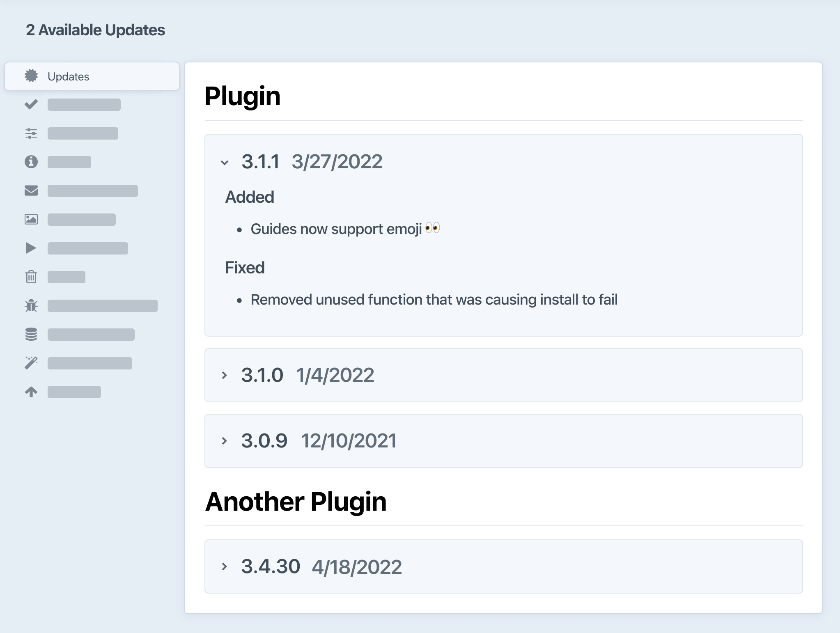Click the upload arrow icon
Image resolution: width=840 pixels, height=633 pixels.
click(31, 392)
